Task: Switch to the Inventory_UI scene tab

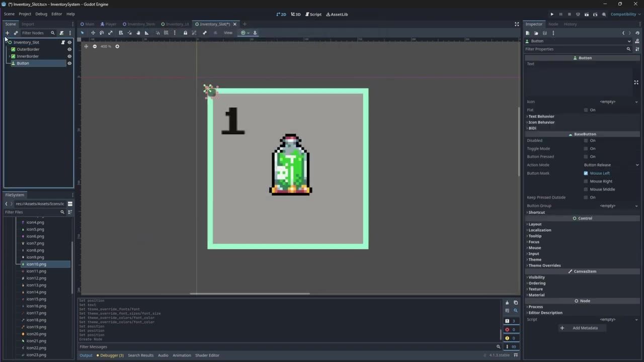Action: click(175, 24)
